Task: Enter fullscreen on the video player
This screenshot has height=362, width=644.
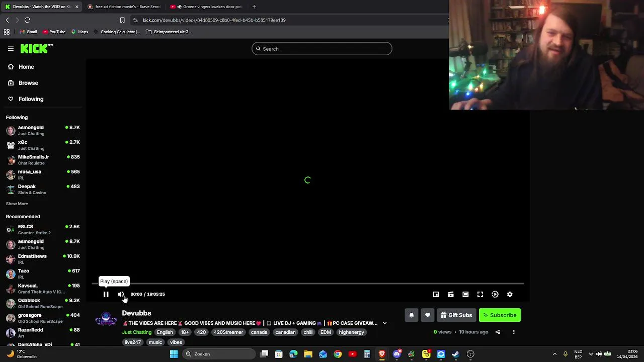Action: [x=480, y=294]
